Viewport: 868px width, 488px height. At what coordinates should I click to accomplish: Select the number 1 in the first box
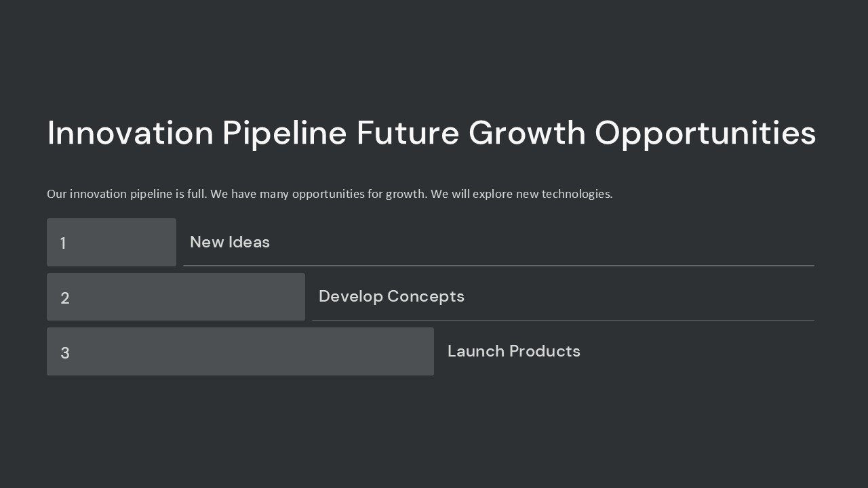click(x=63, y=243)
